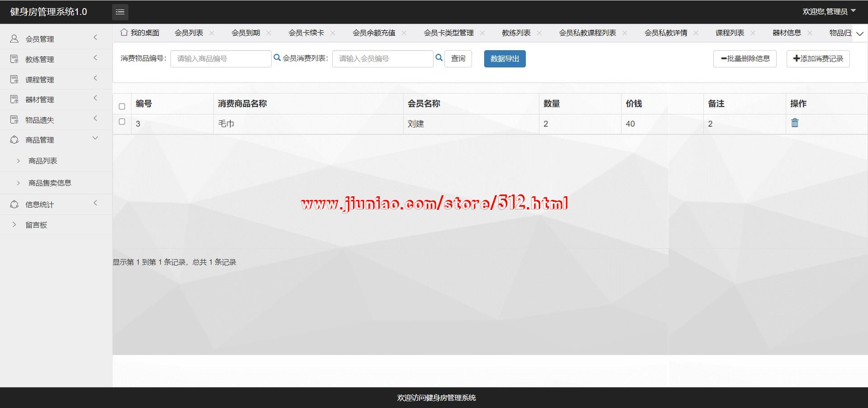Click search icon beside 商品编号 input
Viewport: 868px width, 408px height.
click(277, 58)
